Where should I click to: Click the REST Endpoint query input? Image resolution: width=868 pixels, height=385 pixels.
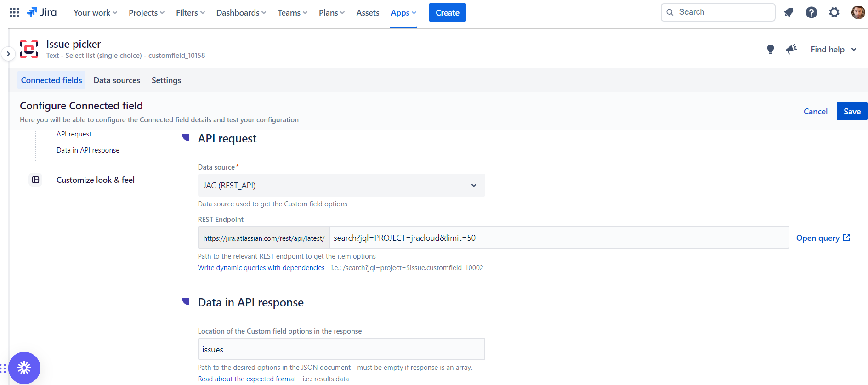[x=558, y=238]
